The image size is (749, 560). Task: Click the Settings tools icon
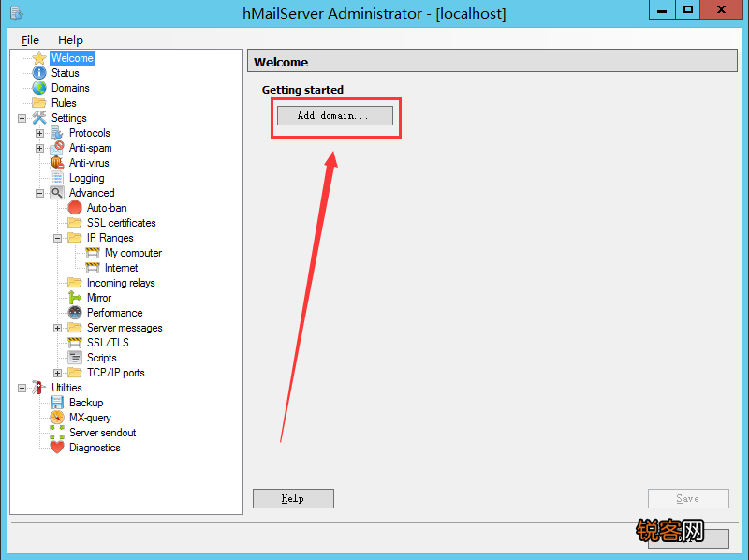point(39,118)
